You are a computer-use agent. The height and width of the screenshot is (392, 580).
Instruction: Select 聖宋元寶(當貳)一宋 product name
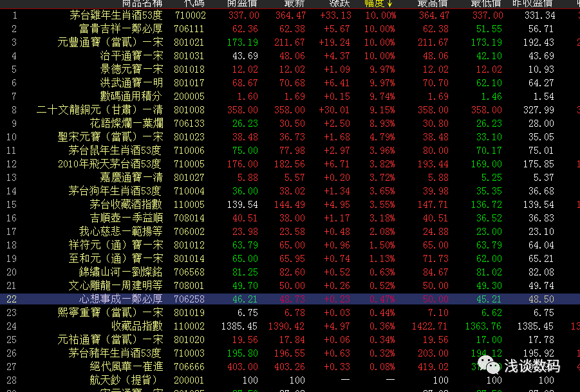pos(110,137)
